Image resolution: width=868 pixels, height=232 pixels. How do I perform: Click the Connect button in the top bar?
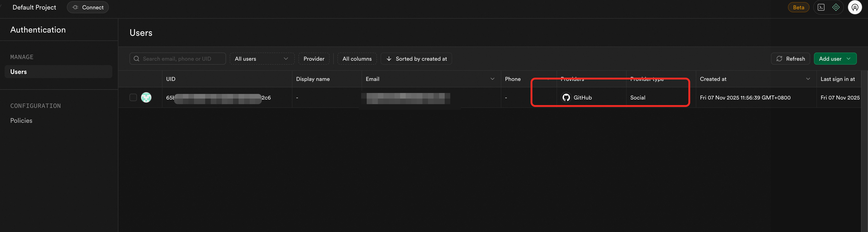[87, 7]
